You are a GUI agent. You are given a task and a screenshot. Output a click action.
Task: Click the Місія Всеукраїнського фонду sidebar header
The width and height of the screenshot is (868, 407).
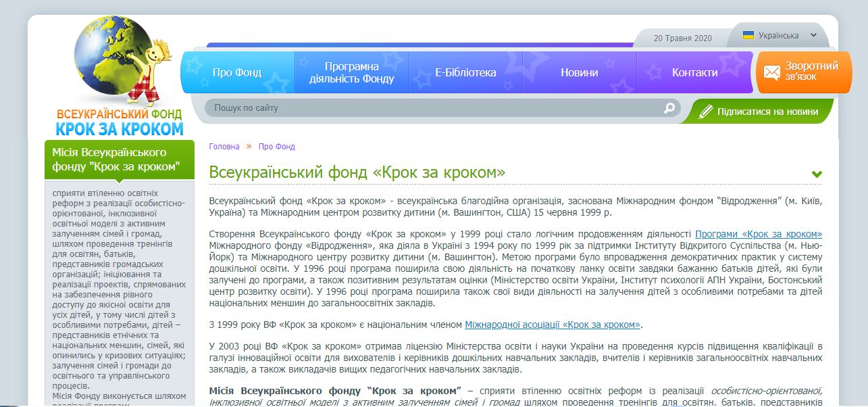[120, 160]
